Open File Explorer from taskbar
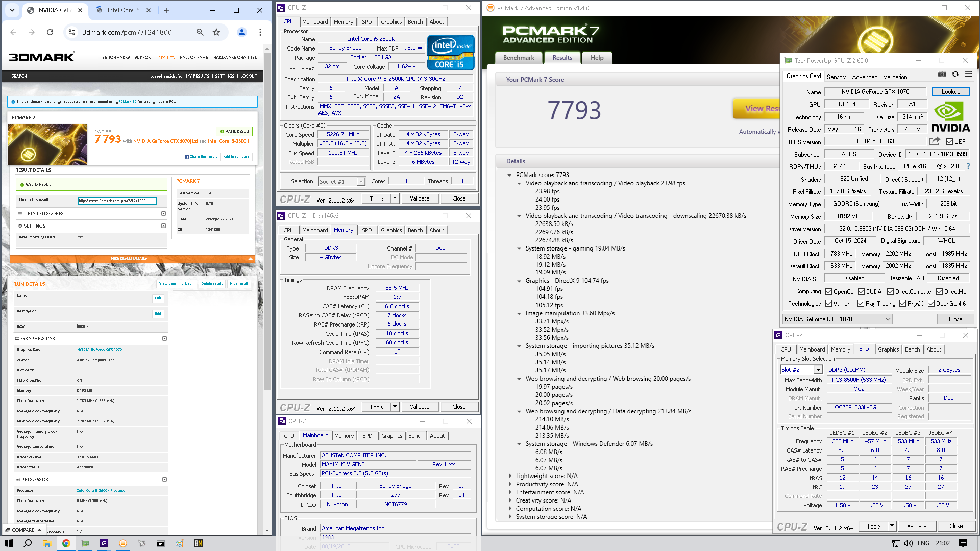 (47, 543)
